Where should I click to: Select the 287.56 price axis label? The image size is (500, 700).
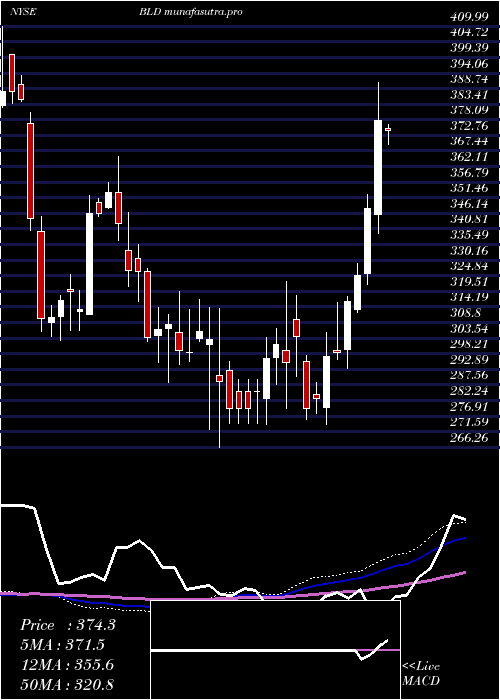tap(468, 375)
